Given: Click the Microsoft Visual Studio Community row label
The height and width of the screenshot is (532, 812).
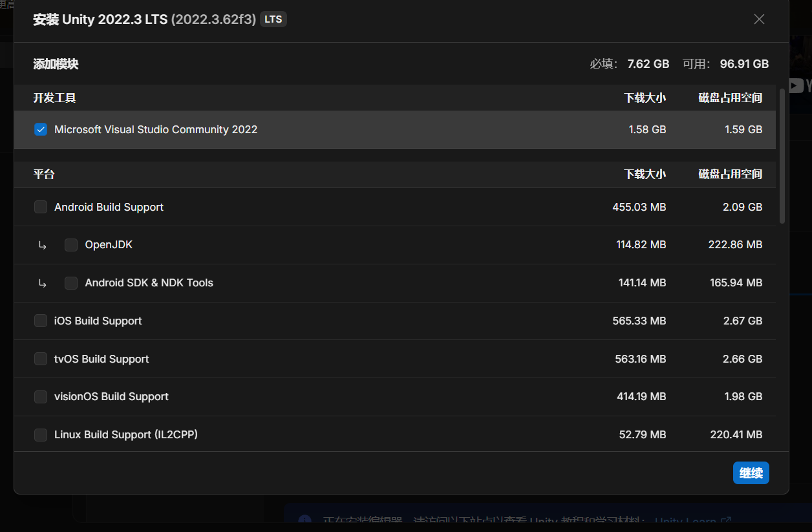Looking at the screenshot, I should tap(156, 129).
